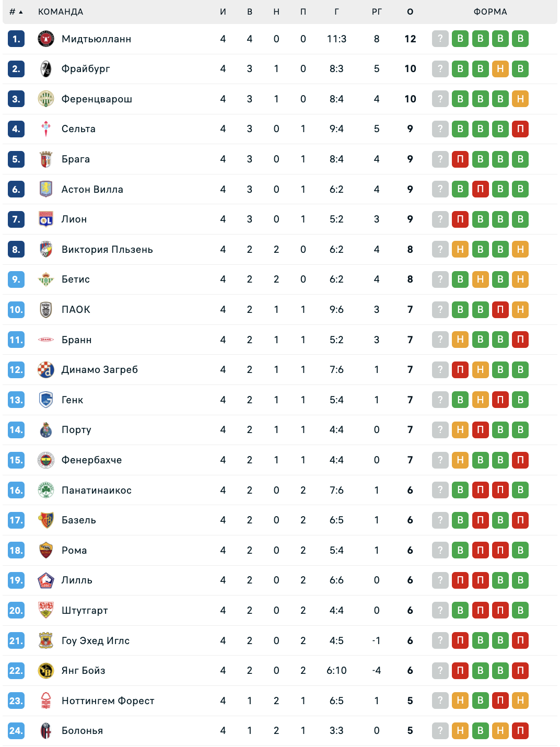Click Фрайбург's orange draw form badge
The image size is (560, 747).
pos(500,69)
